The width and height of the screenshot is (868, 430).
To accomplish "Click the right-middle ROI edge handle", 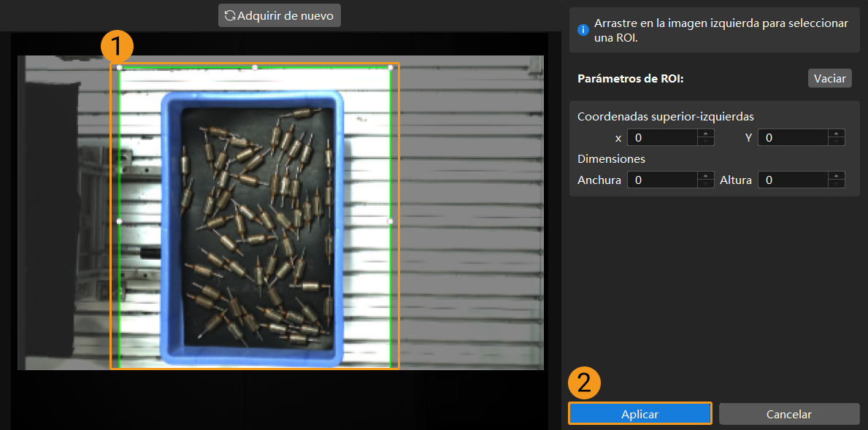I will coord(391,221).
